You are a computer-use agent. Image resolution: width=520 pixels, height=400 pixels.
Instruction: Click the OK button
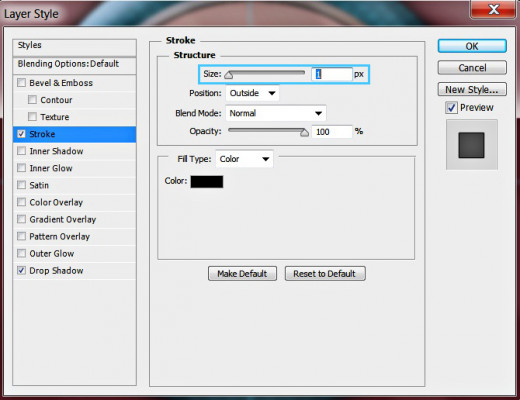472,46
